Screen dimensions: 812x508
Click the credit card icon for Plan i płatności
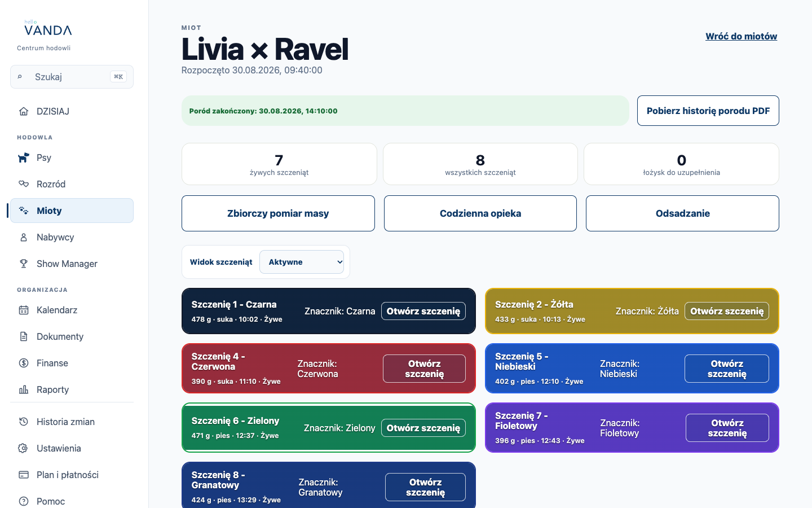tap(24, 475)
